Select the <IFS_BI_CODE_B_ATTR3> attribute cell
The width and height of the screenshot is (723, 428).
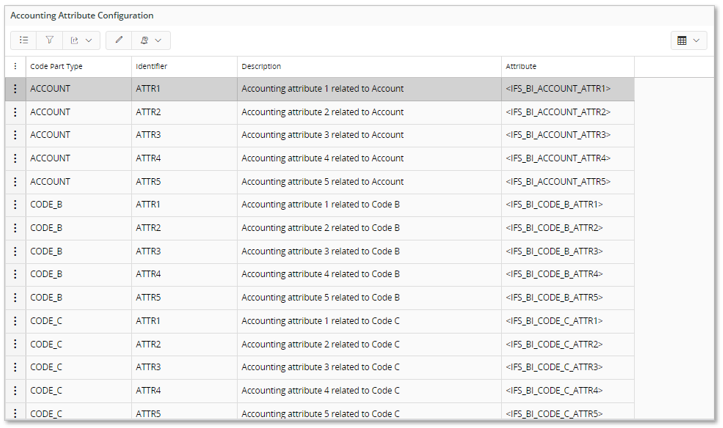click(555, 251)
